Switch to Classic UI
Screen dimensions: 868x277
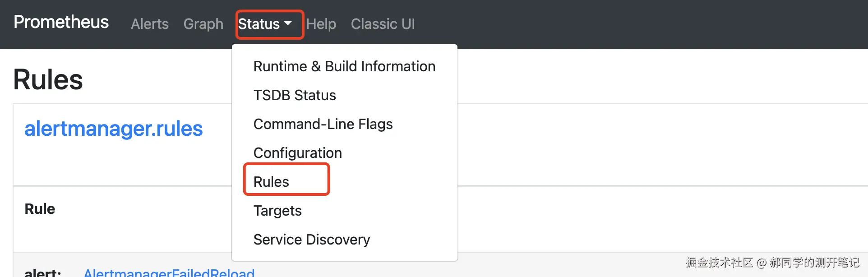[383, 24]
